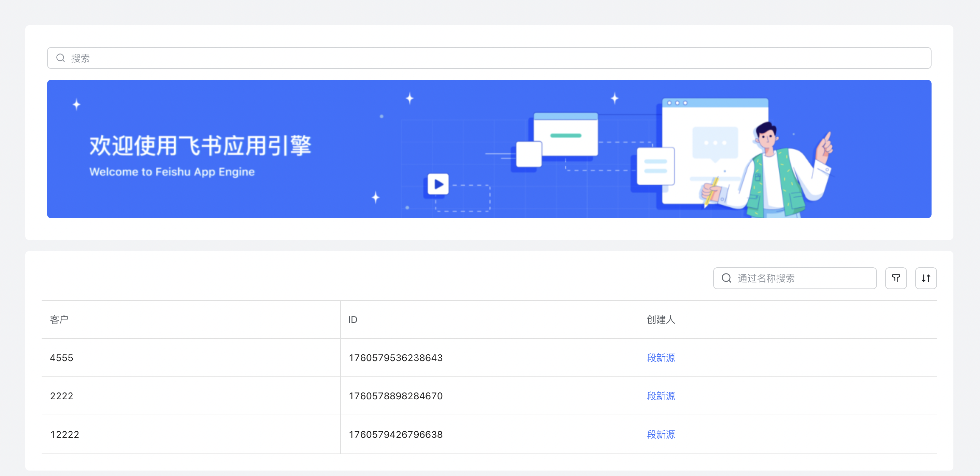Open the welcome banner 欢迎使用飞书应用引擎
Viewport: 980px width, 476px height.
click(x=489, y=149)
